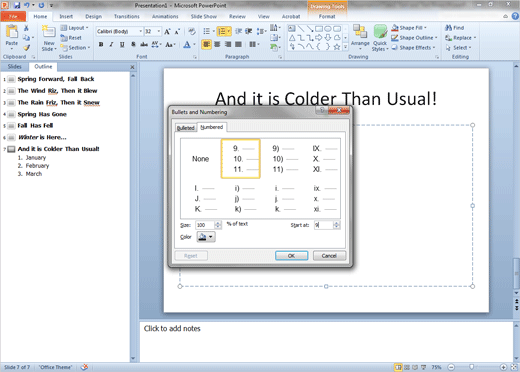Open the numbering Color picker
520x372 pixels.
[206, 237]
